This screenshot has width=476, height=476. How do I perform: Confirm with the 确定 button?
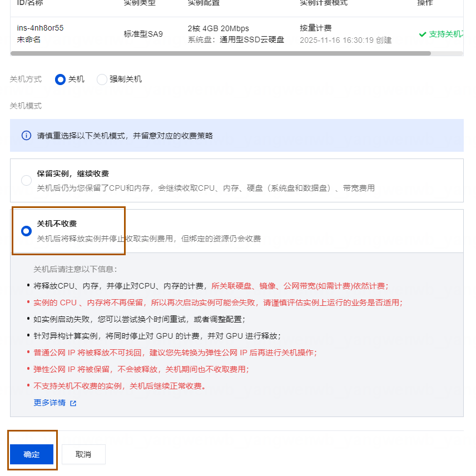tap(32, 454)
